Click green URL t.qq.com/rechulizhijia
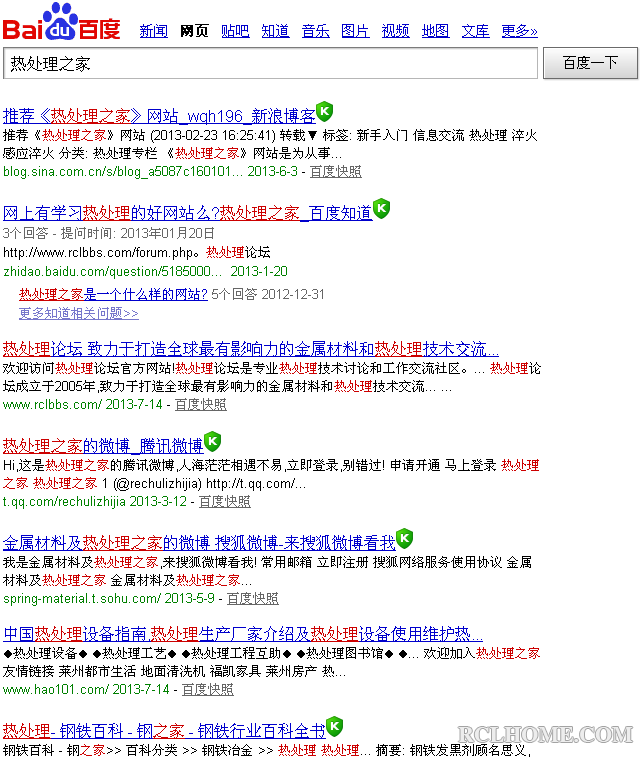The width and height of the screenshot is (641, 759). 64,501
